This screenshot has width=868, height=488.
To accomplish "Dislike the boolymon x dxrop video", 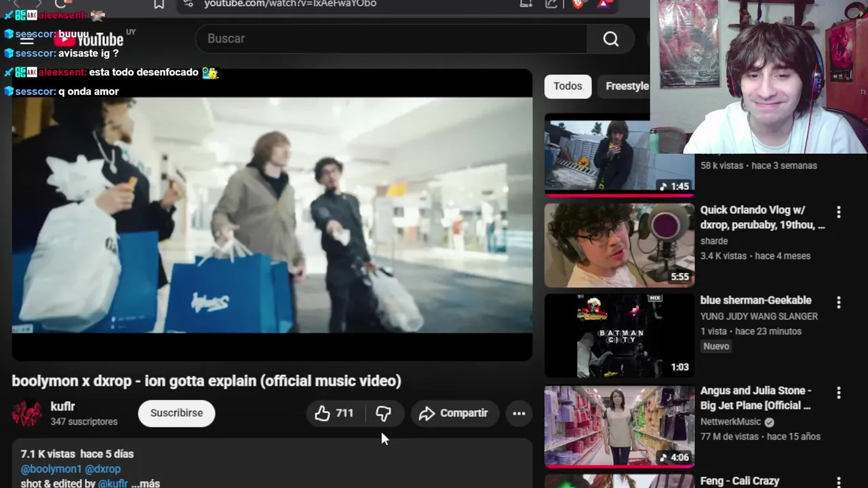I will tap(384, 413).
